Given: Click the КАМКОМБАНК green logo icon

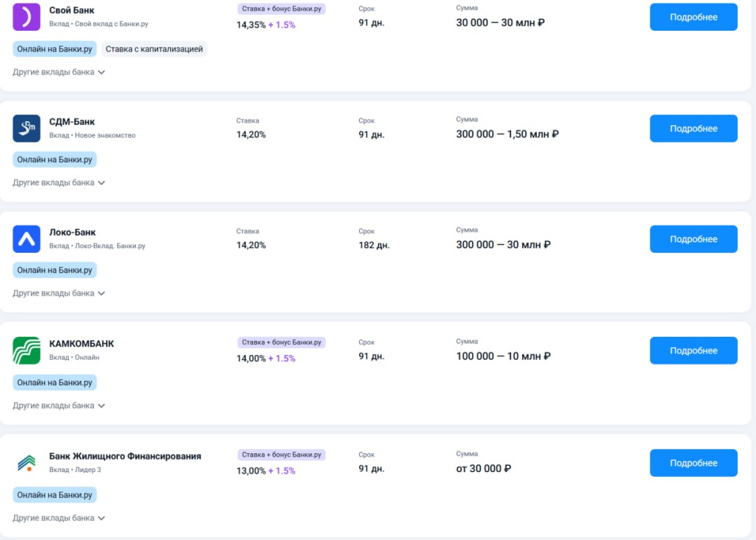Looking at the screenshot, I should [27, 350].
